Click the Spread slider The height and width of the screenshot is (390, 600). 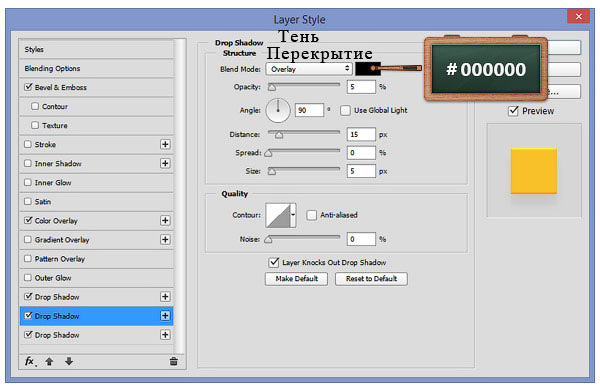(302, 152)
